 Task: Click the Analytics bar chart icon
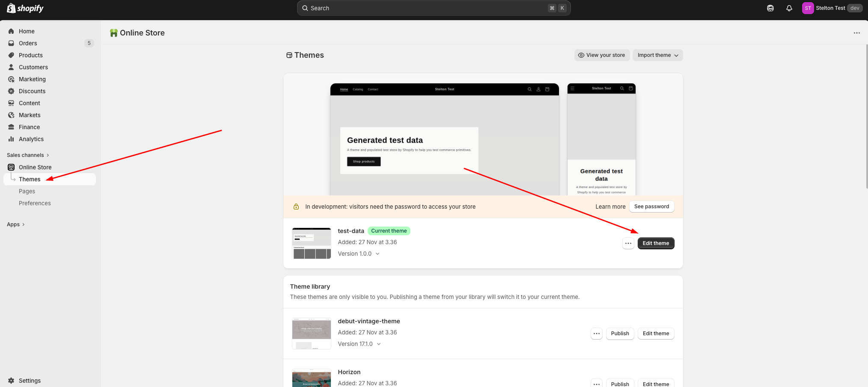pos(11,139)
